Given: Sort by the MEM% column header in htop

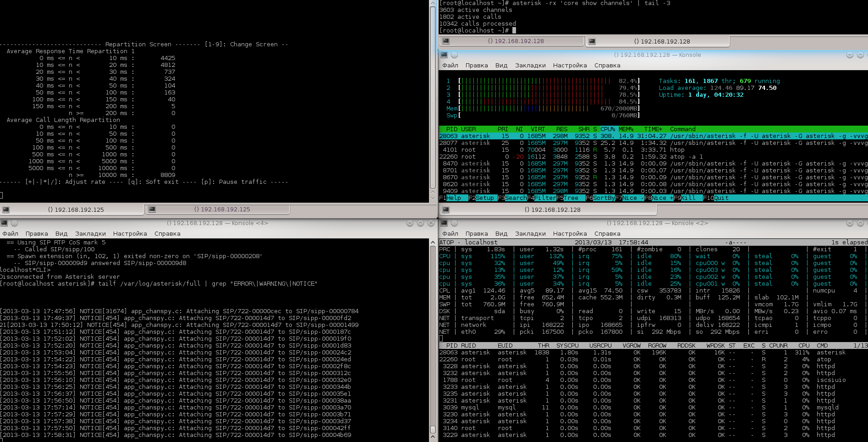Looking at the screenshot, I should click(626, 129).
